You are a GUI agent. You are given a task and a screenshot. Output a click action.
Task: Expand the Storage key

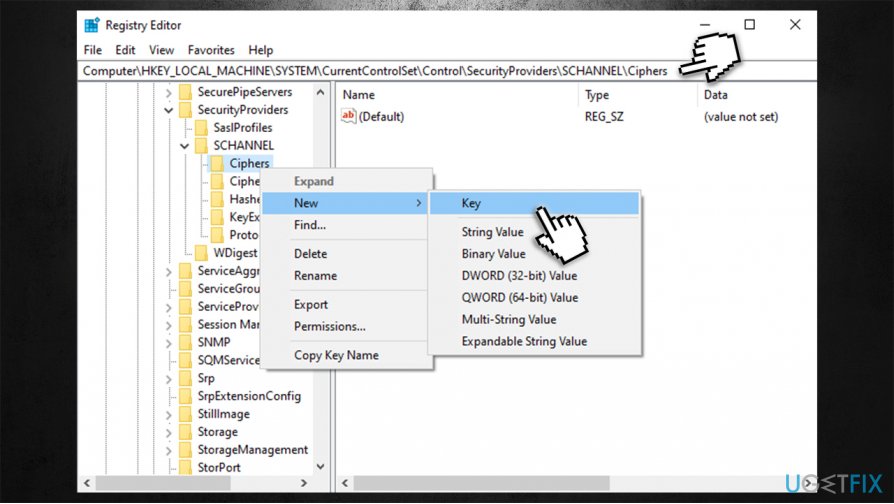click(x=169, y=433)
